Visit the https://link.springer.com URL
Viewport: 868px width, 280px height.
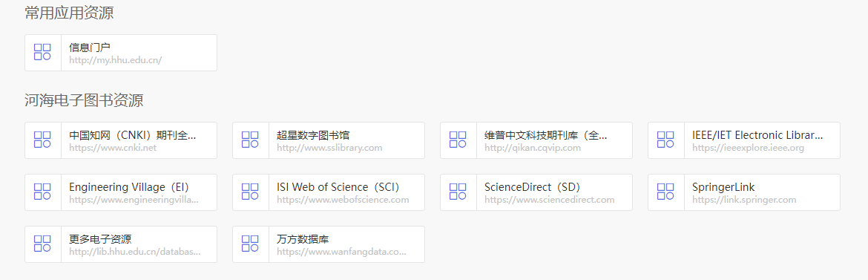pyautogui.click(x=744, y=200)
